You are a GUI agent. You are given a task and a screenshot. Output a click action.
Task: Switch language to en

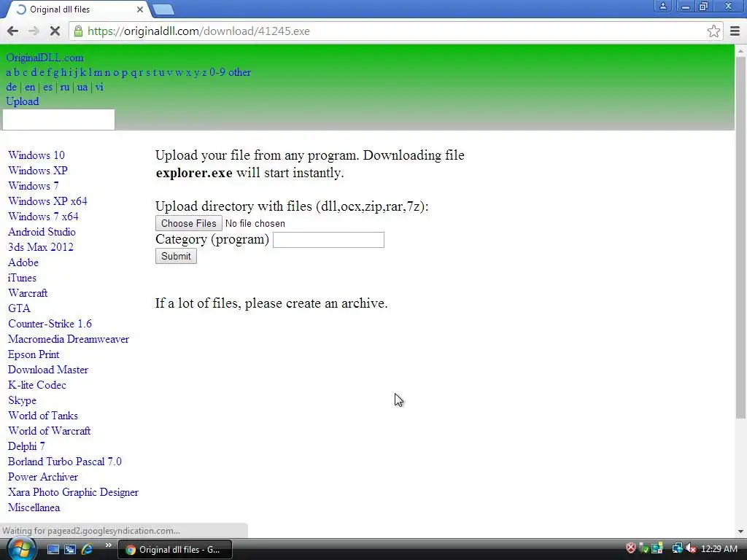[x=30, y=87]
